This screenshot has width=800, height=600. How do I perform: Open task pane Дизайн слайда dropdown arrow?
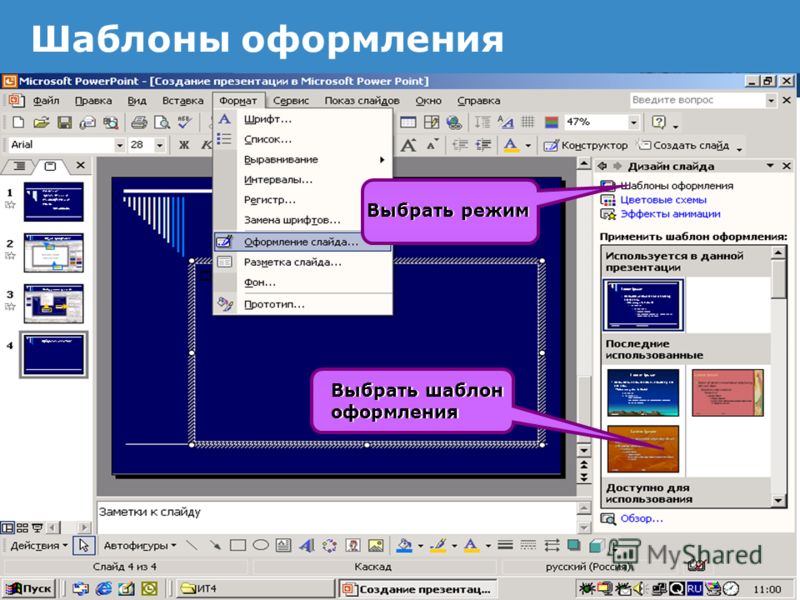pyautogui.click(x=770, y=166)
